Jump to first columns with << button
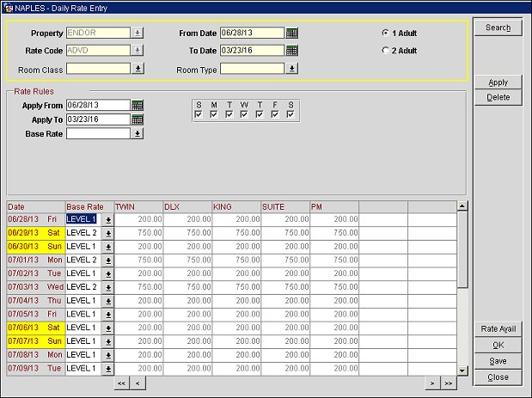The height and width of the screenshot is (398, 532). pos(122,383)
